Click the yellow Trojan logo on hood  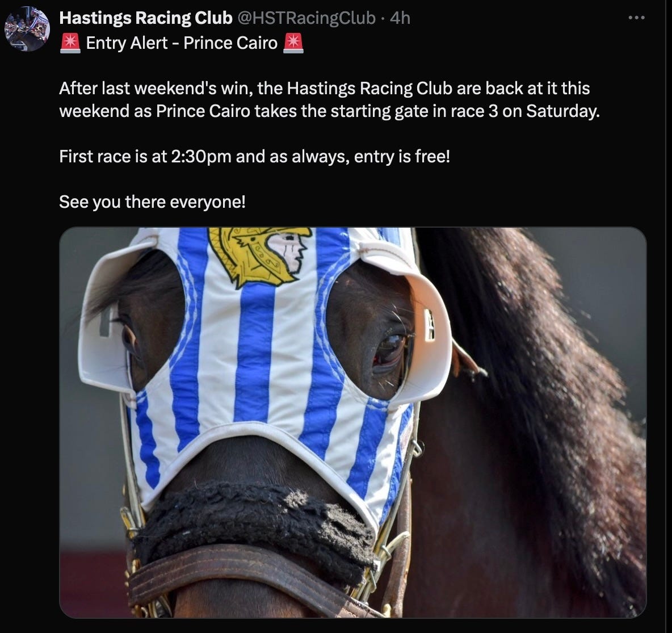260,255
